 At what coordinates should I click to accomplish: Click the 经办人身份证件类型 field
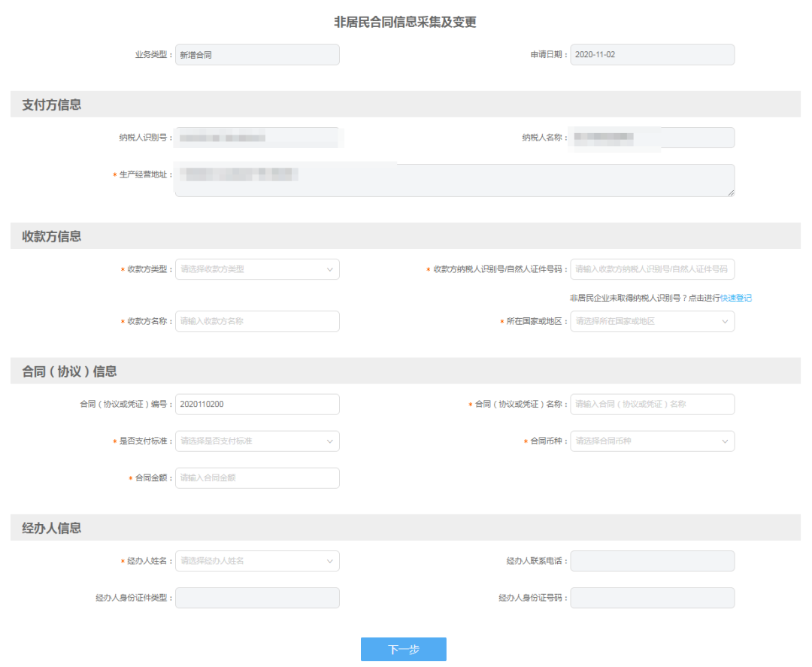257,598
